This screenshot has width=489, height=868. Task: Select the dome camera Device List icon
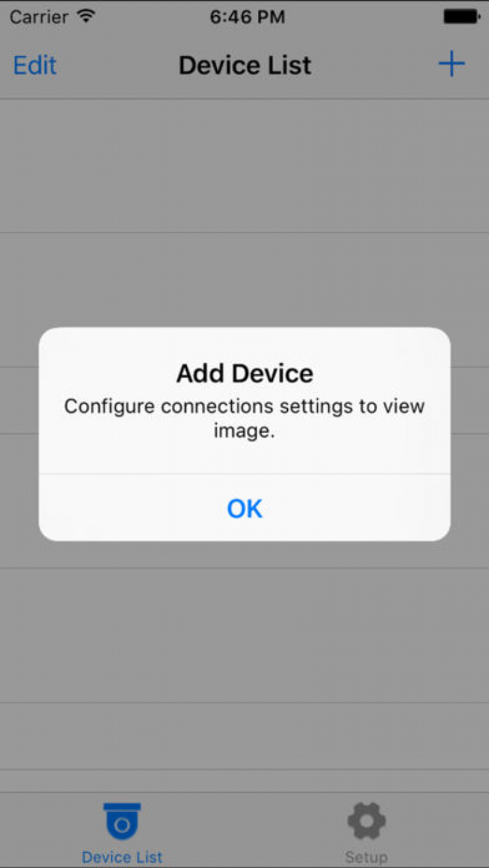pos(122,822)
